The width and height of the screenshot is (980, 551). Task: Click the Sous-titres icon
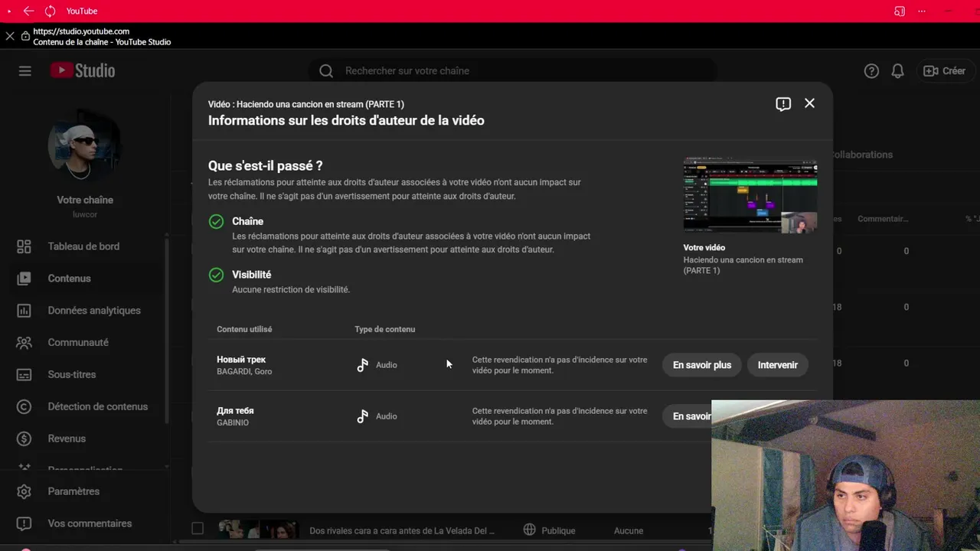pyautogui.click(x=24, y=375)
